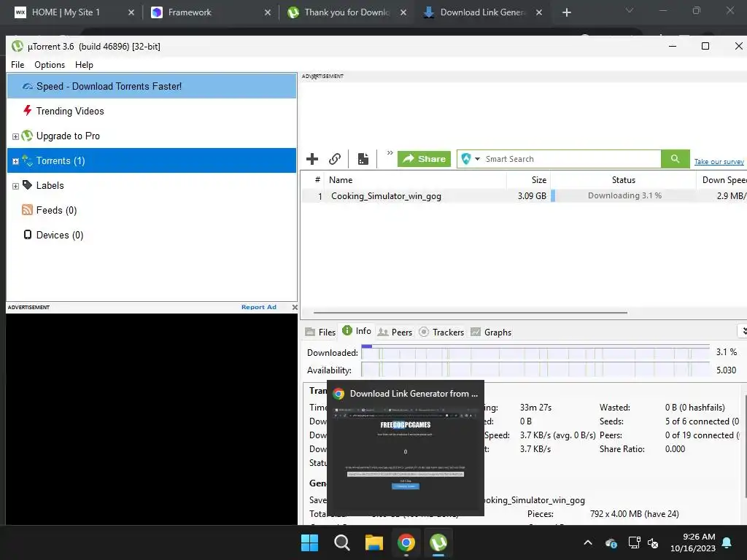The width and height of the screenshot is (747, 560).
Task: Switch to the Trackers tab
Action: point(441,332)
